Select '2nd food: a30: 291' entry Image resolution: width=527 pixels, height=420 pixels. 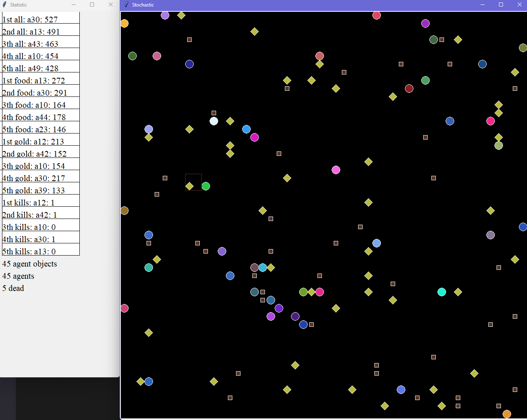(41, 91)
